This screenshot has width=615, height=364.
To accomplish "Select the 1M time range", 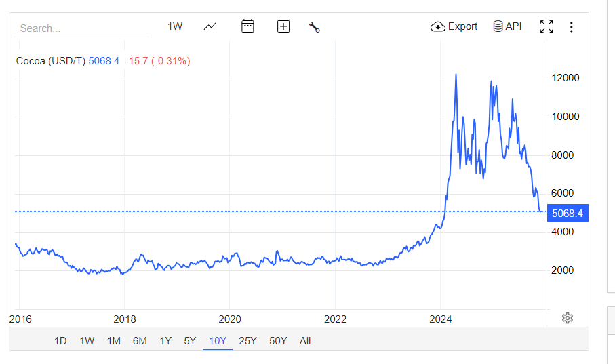I will [x=113, y=341].
